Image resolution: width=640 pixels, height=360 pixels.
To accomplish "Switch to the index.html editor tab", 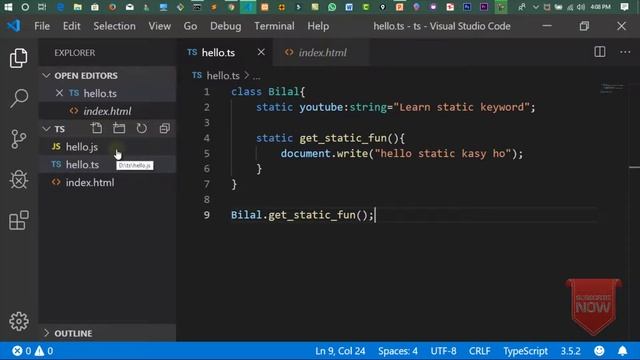I will tap(322, 52).
